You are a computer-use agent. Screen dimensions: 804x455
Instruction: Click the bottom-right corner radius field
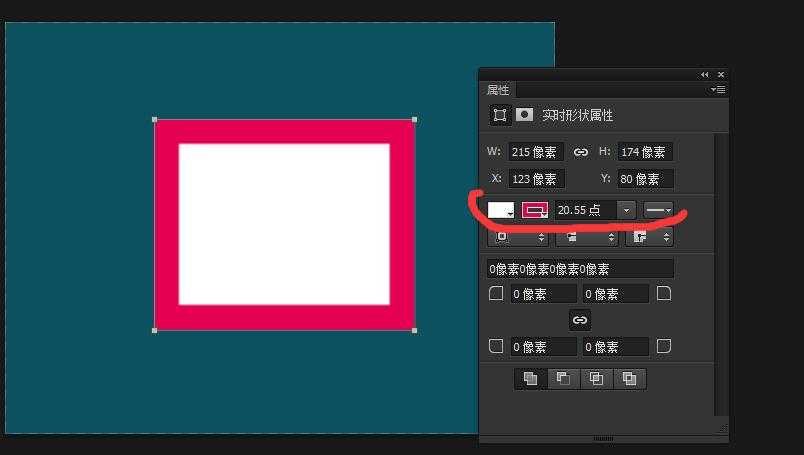tap(615, 347)
